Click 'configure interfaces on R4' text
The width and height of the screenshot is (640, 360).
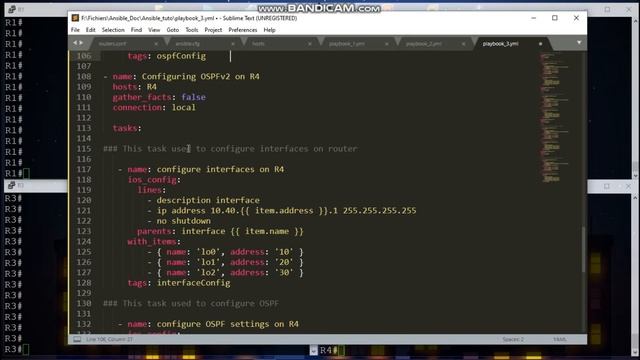coord(220,169)
